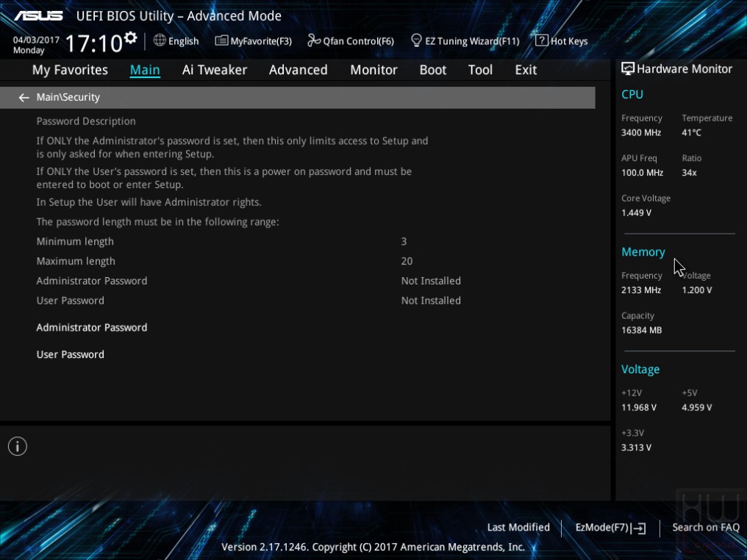Click memory frequency 2133 MHz
Screen dimensions: 747x560
641,290
